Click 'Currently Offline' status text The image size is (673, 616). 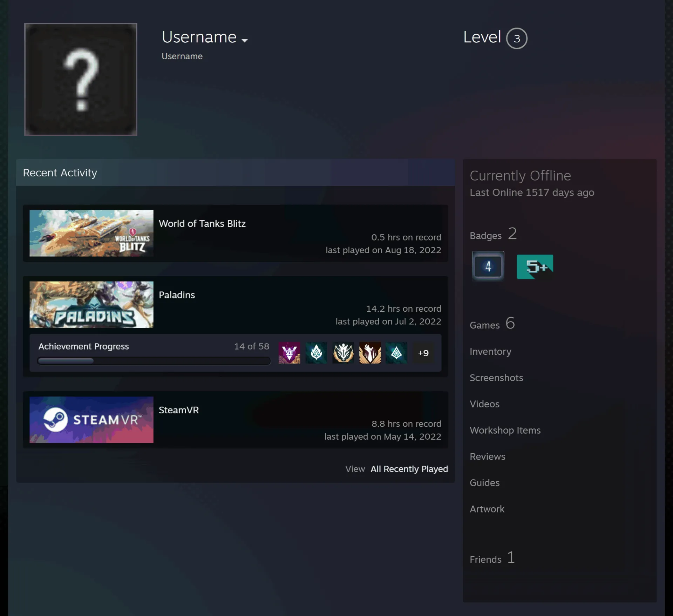click(x=520, y=176)
